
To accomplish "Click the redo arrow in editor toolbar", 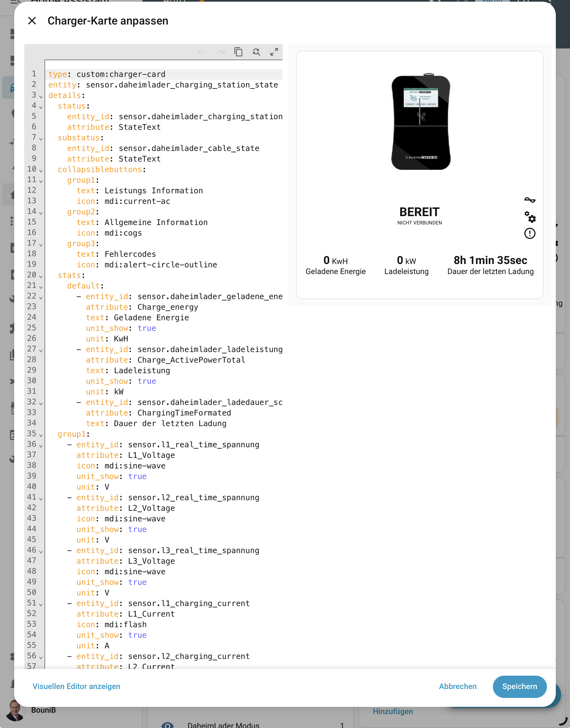I will tap(221, 52).
